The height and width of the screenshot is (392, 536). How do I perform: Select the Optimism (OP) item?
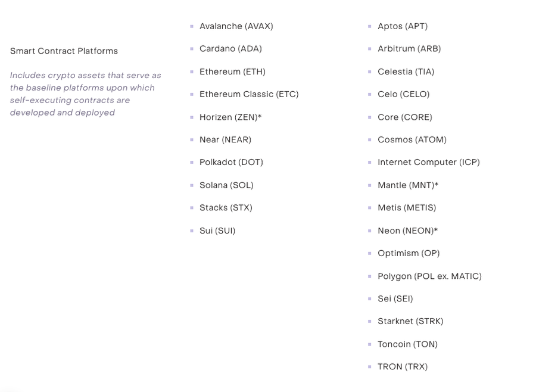click(x=409, y=253)
